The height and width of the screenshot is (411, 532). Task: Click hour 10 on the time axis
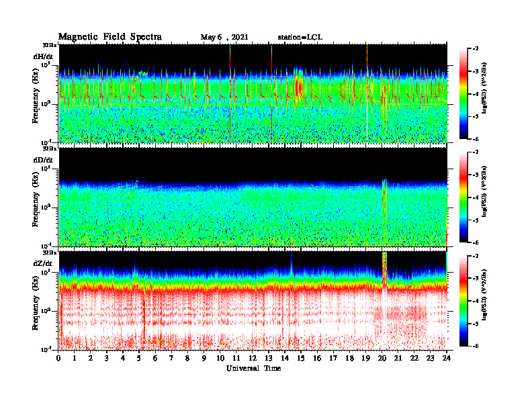pyautogui.click(x=220, y=358)
